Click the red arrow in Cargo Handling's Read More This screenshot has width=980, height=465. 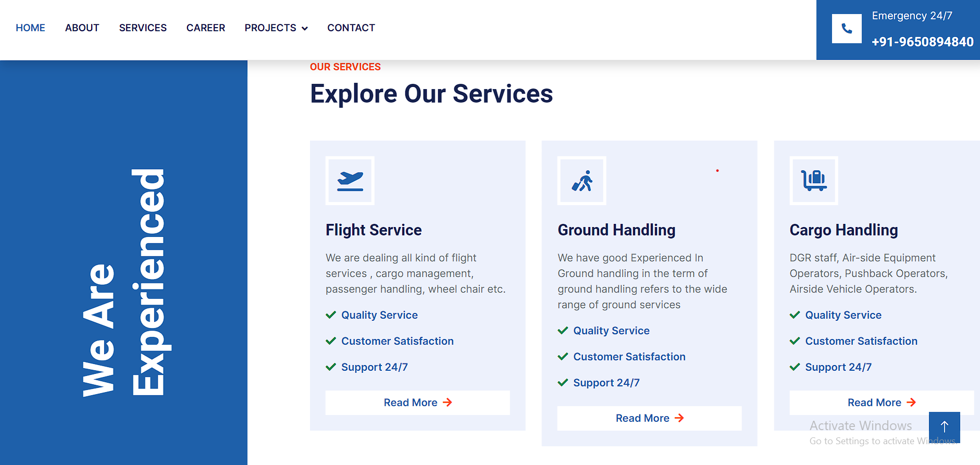coord(911,403)
